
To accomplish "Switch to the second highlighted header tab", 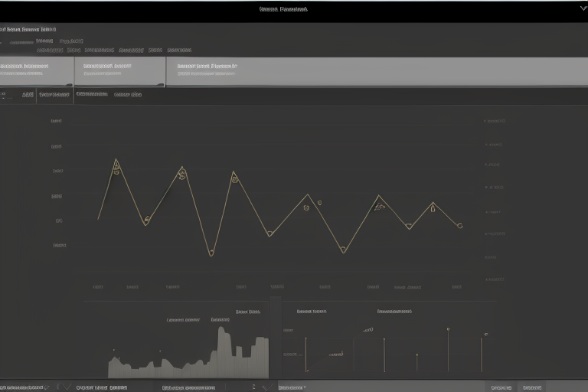I will click(x=120, y=72).
